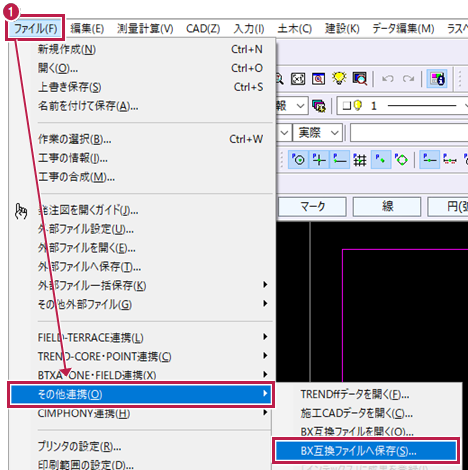Click the color palette info icon
Screen dimensions: 468x470
(x=437, y=79)
